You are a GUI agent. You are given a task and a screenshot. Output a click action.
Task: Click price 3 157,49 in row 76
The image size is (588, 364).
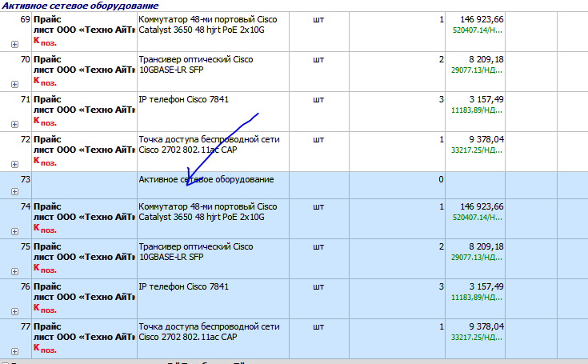(486, 286)
